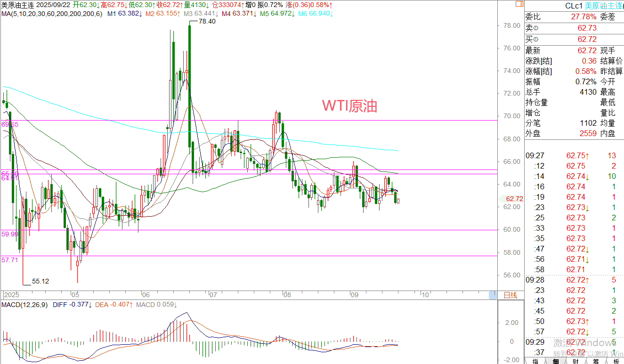Click the 结算价 label
Viewport: 624px width, 364px height.
point(612,61)
